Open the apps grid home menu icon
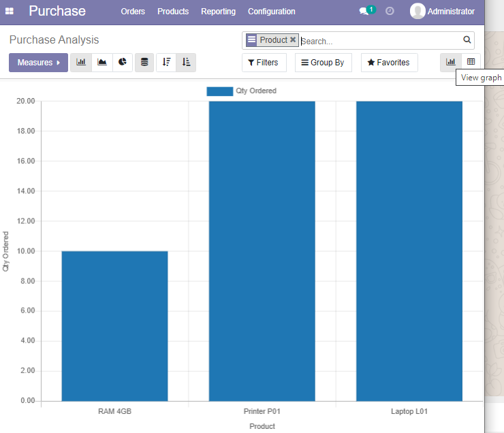This screenshot has height=433, width=504. point(10,12)
